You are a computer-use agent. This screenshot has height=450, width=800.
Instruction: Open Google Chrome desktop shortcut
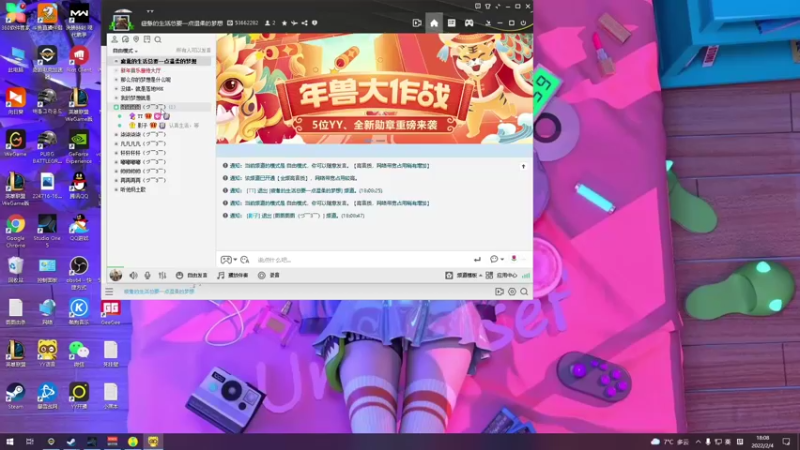point(15,229)
